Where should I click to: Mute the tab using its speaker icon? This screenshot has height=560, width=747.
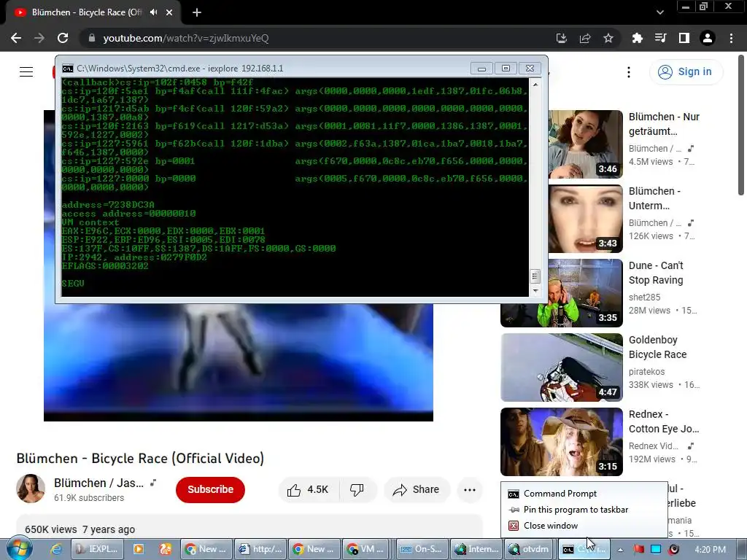(x=153, y=12)
